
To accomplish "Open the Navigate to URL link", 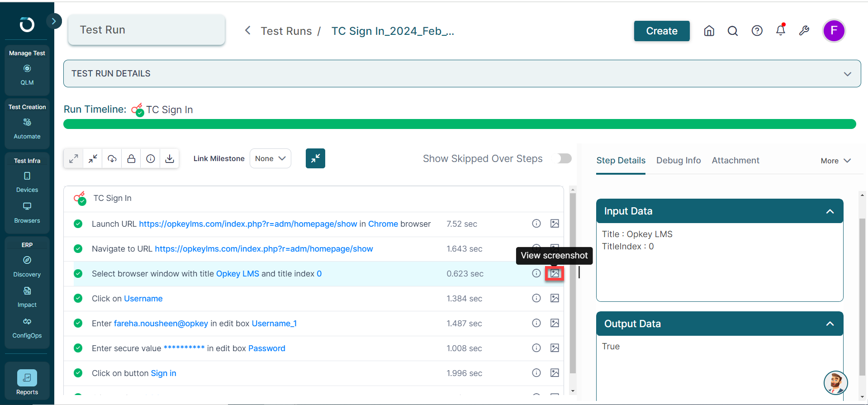I will (x=264, y=249).
